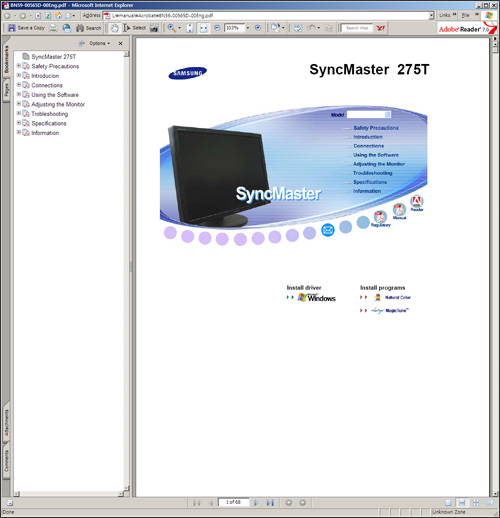
Task: Open the zoom tool dropdown arrow
Action: point(180,28)
